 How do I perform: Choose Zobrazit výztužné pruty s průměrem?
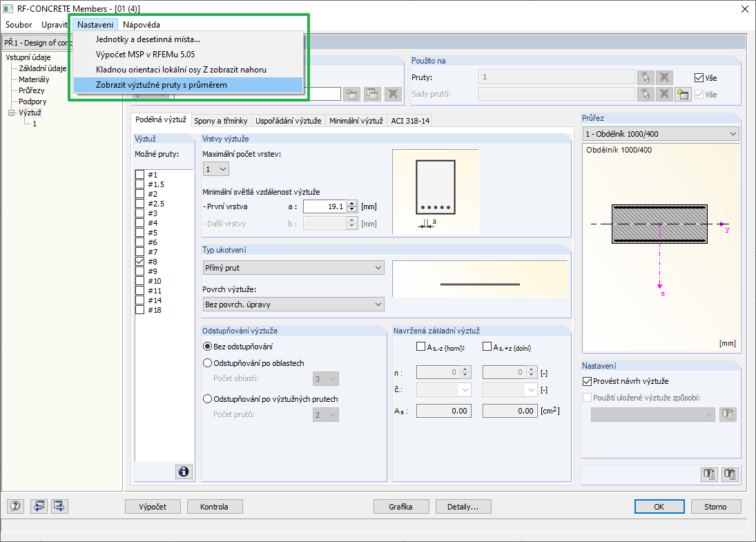(x=188, y=85)
